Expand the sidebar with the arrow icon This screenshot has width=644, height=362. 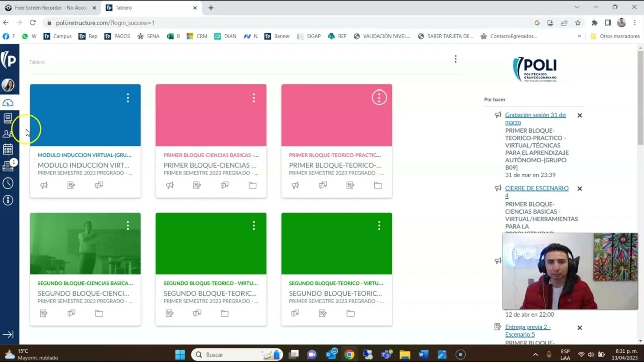tap(8, 335)
